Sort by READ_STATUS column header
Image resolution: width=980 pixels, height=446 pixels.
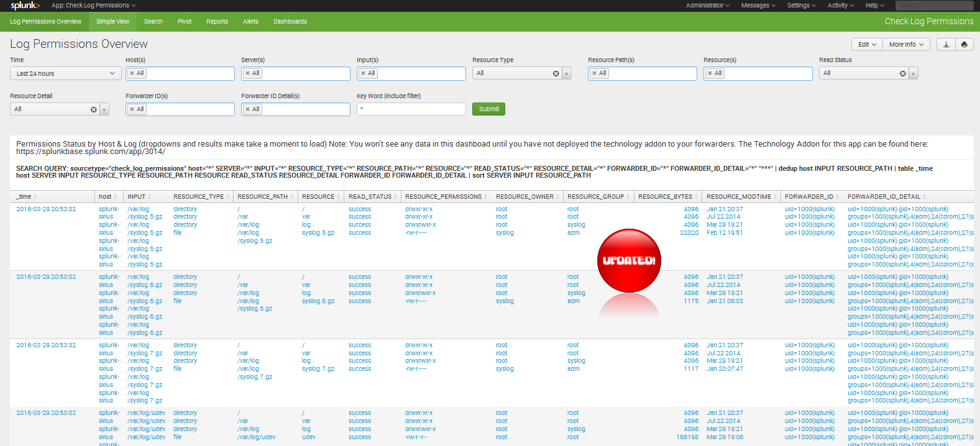373,197
